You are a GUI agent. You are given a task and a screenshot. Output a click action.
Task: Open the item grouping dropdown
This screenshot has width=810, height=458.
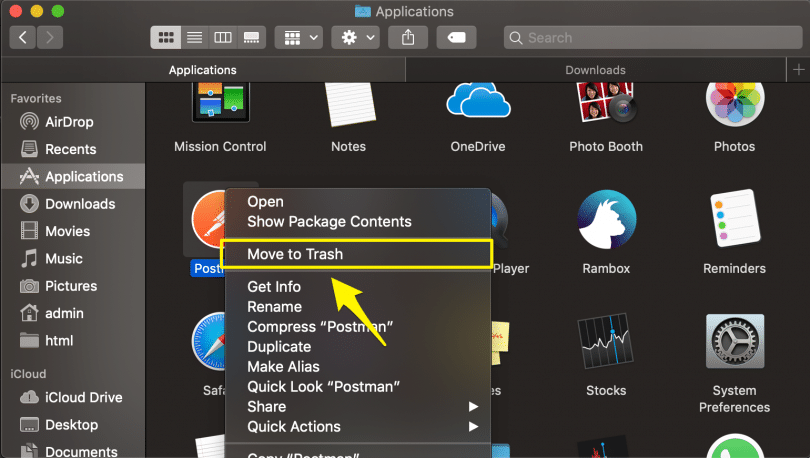(299, 37)
